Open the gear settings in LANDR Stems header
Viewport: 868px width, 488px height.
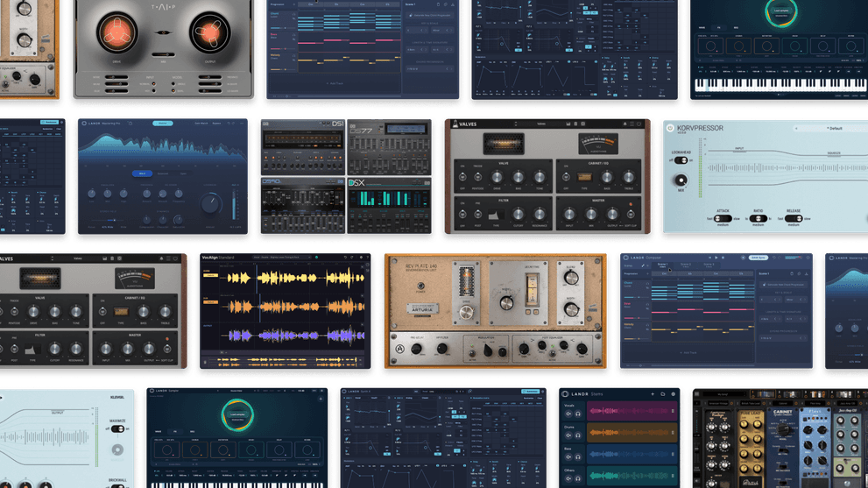pos(674,394)
